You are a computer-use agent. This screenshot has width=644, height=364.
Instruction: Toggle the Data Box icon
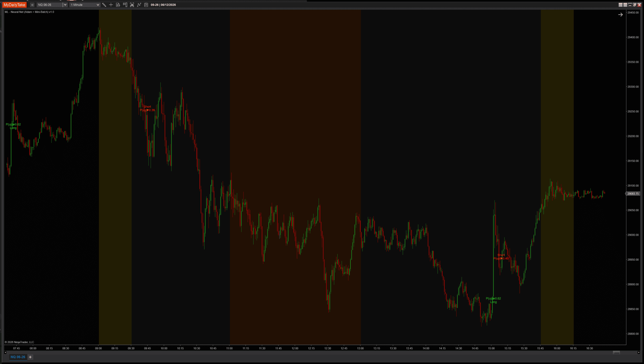tap(118, 5)
